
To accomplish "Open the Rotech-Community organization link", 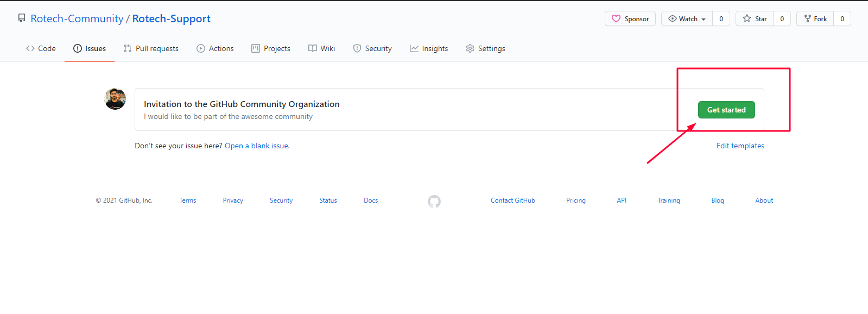I will click(77, 18).
